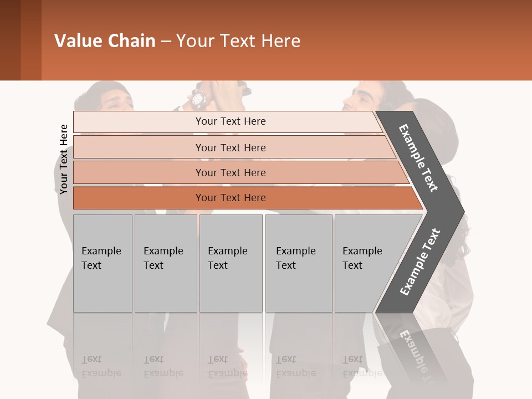Click the wristwatch in the background photo
The height and width of the screenshot is (399, 532).
coord(198,99)
